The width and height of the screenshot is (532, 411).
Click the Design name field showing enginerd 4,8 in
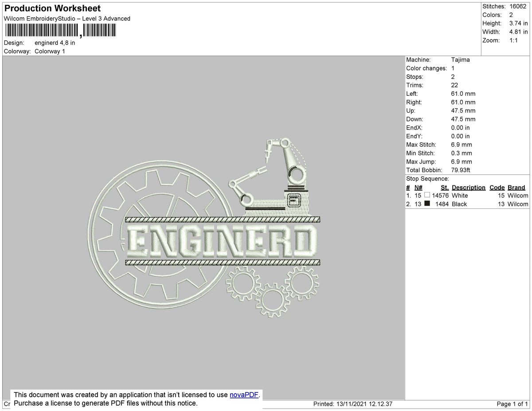(55, 43)
